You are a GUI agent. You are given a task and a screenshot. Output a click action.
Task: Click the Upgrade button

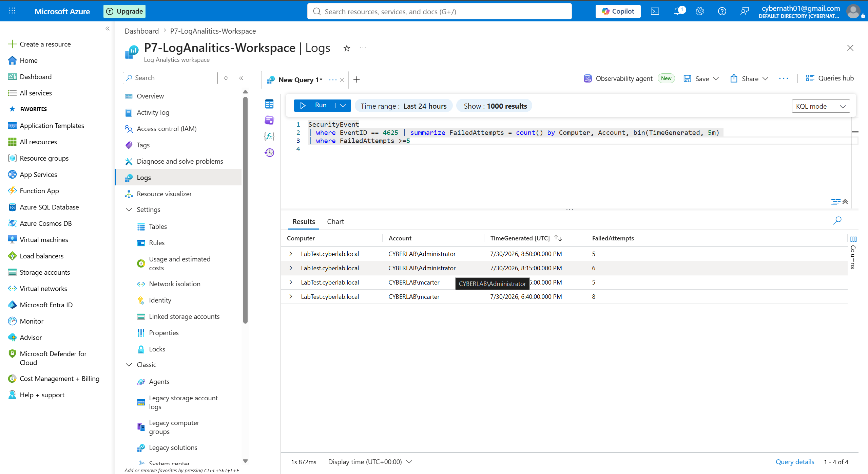[124, 11]
